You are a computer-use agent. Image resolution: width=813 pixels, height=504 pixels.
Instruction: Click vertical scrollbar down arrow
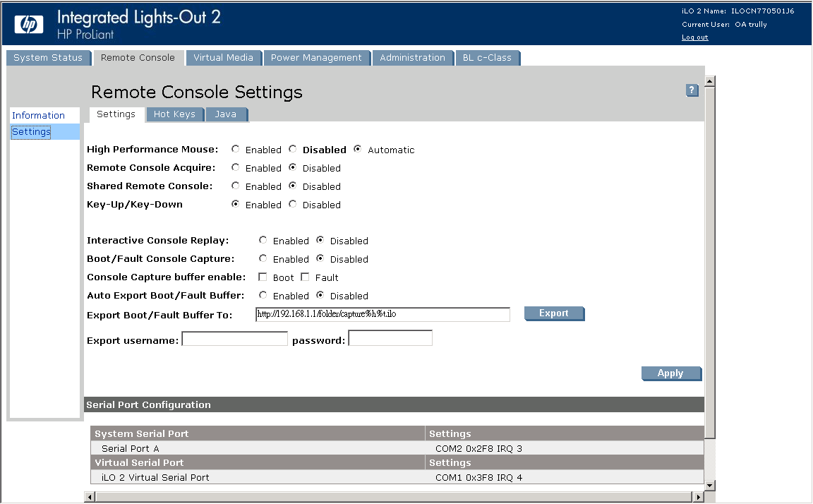pyautogui.click(x=710, y=486)
